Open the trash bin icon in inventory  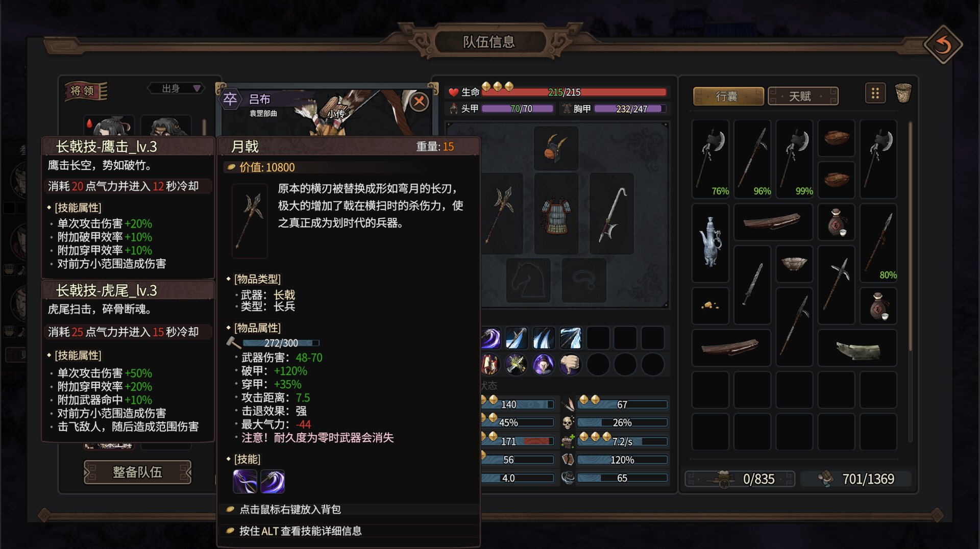click(x=903, y=93)
